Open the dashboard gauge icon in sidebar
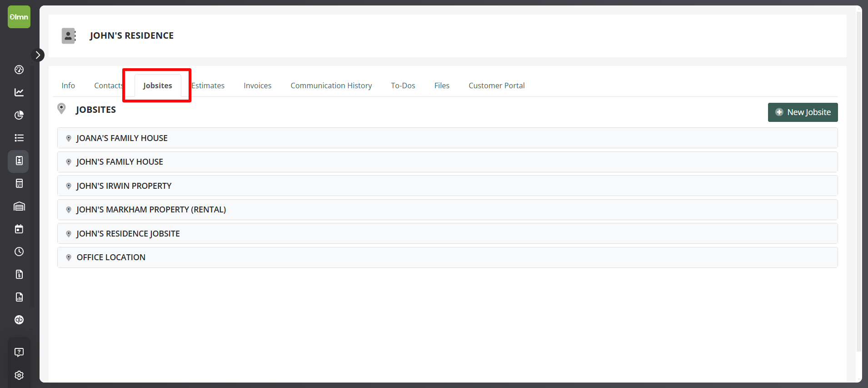Image resolution: width=868 pixels, height=388 pixels. (x=19, y=70)
